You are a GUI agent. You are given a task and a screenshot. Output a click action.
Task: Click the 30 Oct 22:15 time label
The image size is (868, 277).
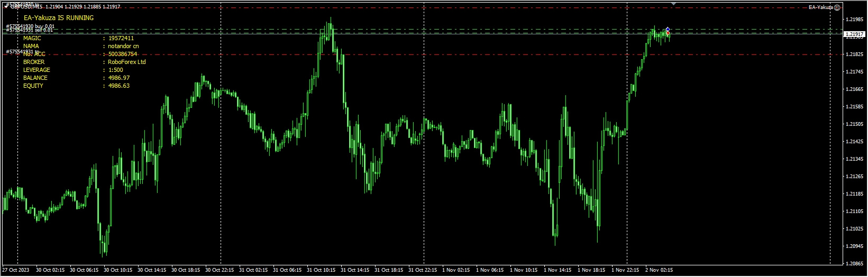[220, 270]
